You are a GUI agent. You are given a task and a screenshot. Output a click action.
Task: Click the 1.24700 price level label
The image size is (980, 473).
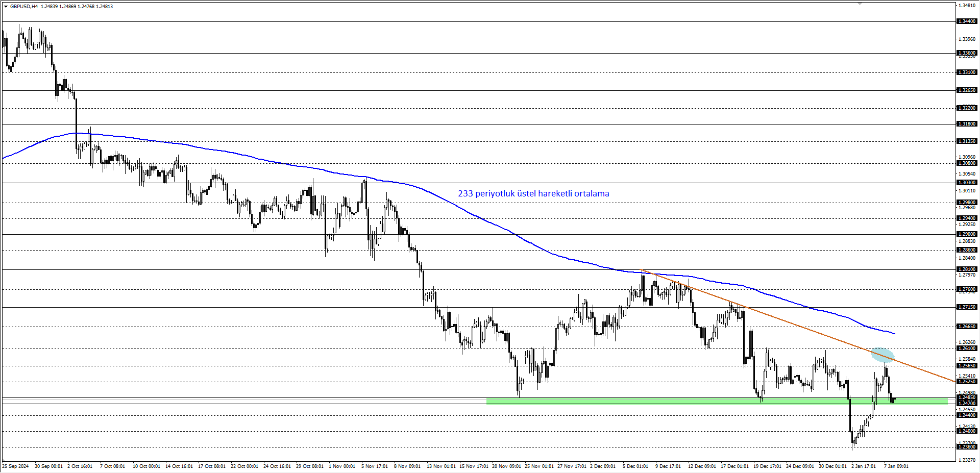pyautogui.click(x=967, y=404)
